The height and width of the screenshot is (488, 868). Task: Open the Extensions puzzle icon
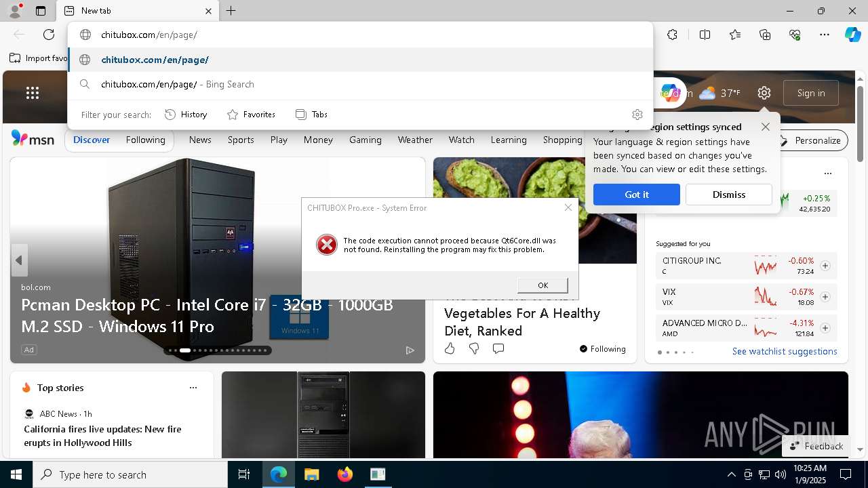(x=672, y=35)
